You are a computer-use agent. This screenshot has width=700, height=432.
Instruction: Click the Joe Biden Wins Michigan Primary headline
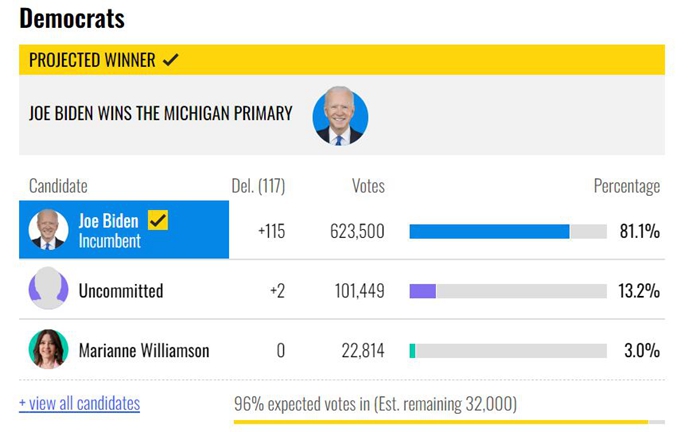coord(161,114)
